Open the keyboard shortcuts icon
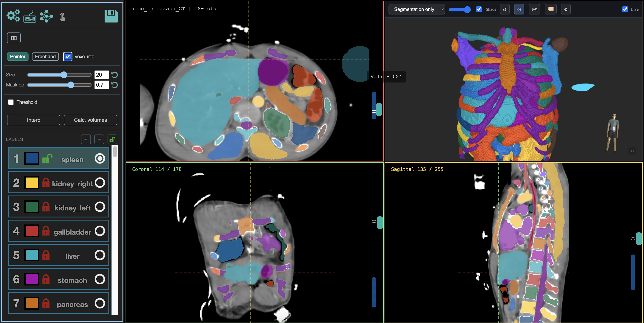Screen dimensions: 644x323 tap(30, 16)
